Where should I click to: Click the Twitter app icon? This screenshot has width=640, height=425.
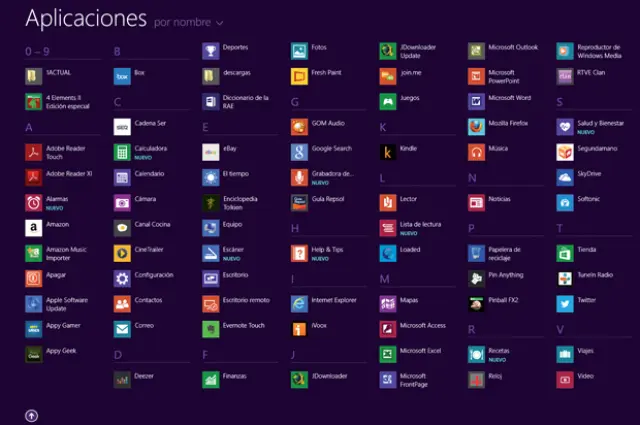565,302
